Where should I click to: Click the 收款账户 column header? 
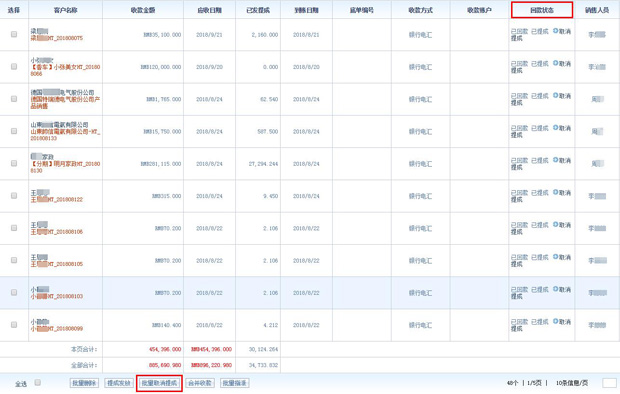click(x=479, y=10)
